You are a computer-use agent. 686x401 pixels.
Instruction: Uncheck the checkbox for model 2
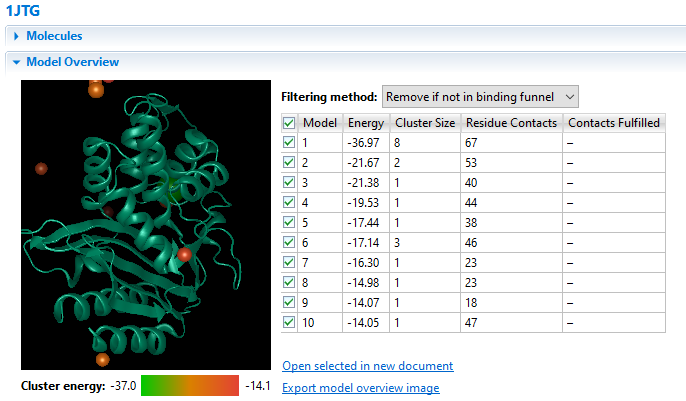[x=289, y=163]
